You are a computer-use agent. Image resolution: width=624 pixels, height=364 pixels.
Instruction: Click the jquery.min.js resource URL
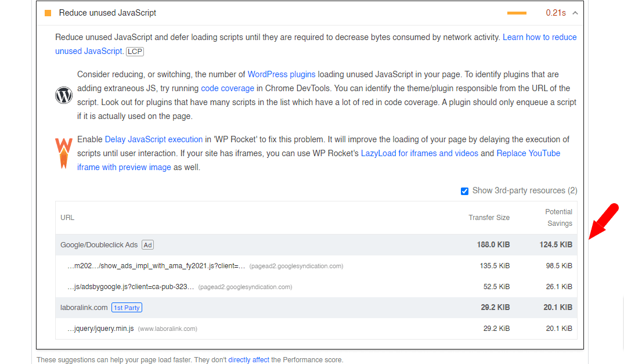pos(100,329)
